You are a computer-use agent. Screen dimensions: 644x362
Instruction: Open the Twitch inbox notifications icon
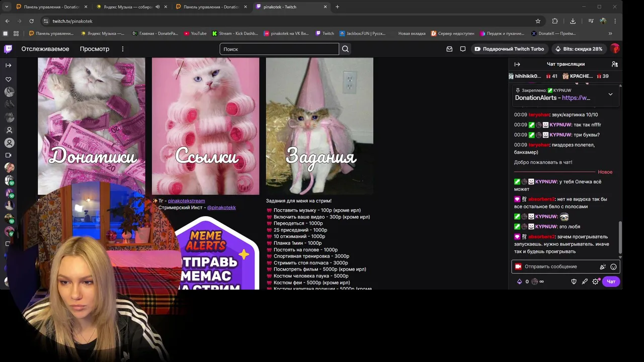tap(449, 49)
